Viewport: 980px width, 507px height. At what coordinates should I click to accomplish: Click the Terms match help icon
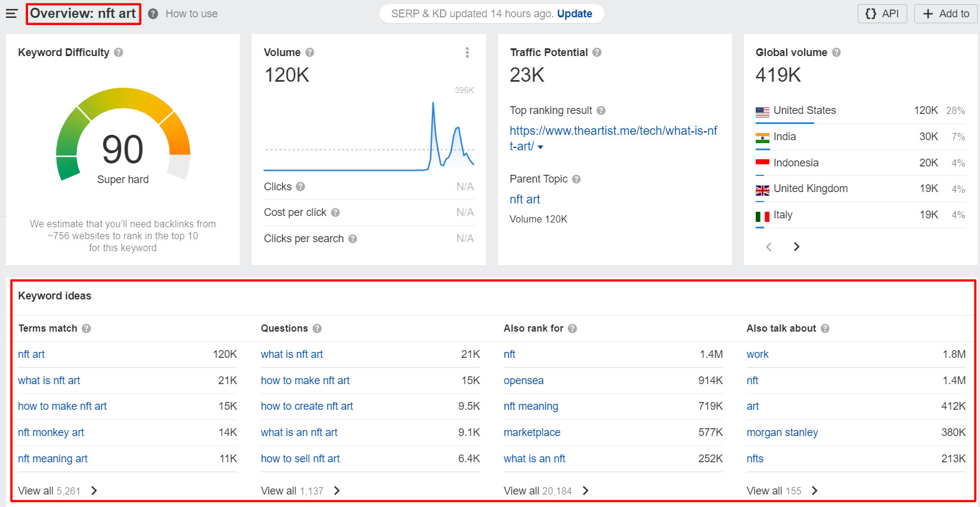[86, 329]
